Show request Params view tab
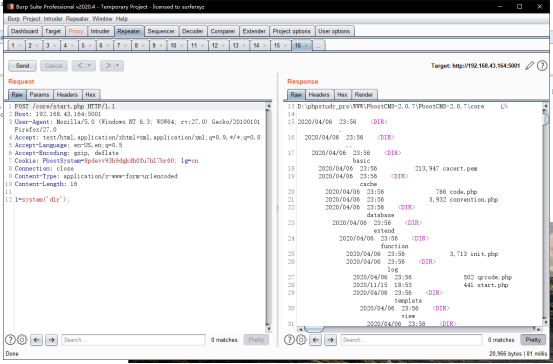This screenshot has height=364, width=553. [39, 95]
